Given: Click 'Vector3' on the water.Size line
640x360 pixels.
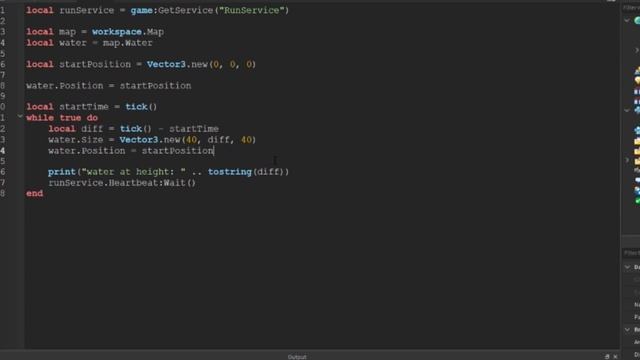Looking at the screenshot, I should pyautogui.click(x=139, y=140).
